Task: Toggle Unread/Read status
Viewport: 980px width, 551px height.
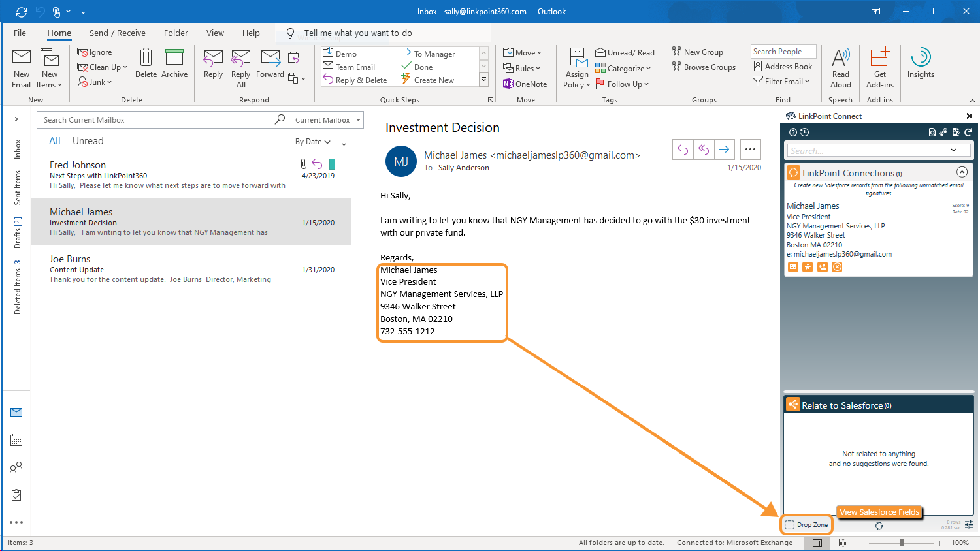Action: [625, 52]
